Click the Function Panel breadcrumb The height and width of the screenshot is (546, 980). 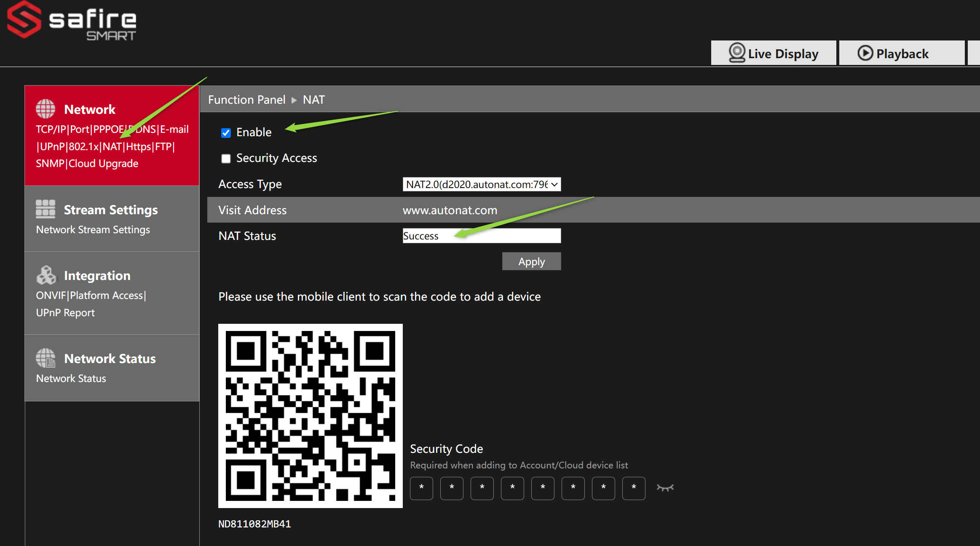click(x=247, y=100)
